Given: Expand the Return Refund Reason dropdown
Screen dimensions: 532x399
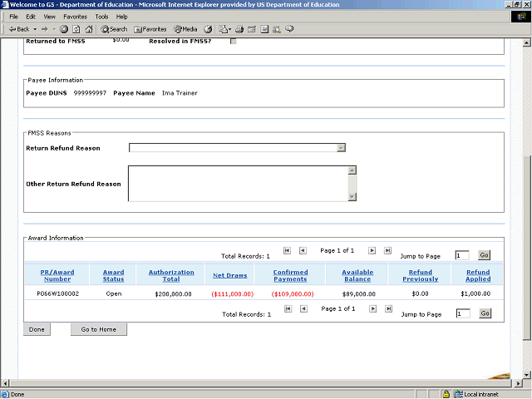Looking at the screenshot, I should click(341, 148).
